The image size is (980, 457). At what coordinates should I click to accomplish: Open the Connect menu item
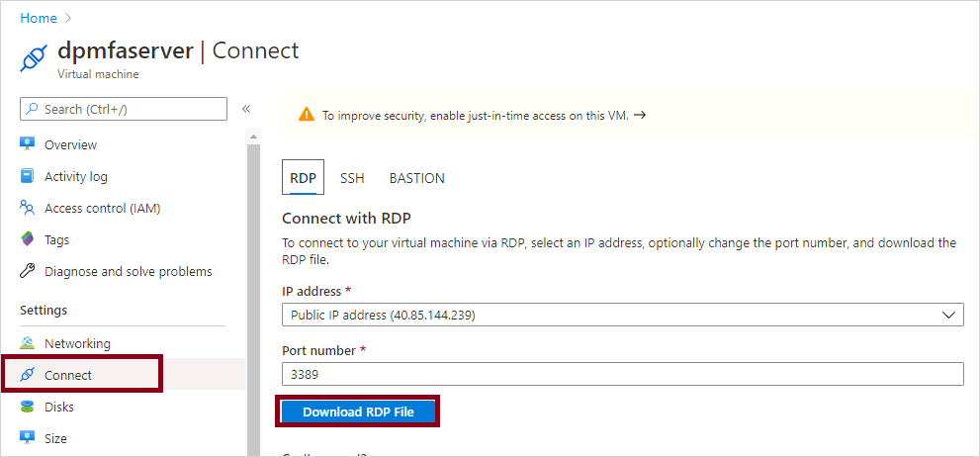pos(68,375)
